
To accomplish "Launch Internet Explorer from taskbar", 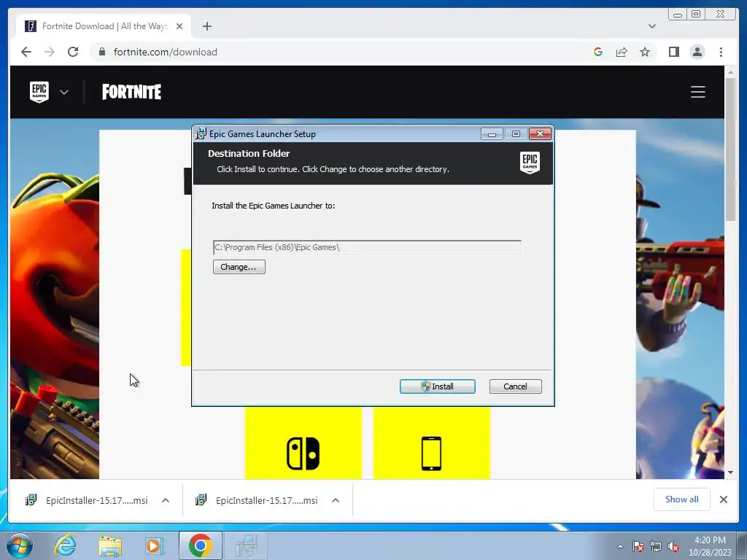I will click(65, 545).
